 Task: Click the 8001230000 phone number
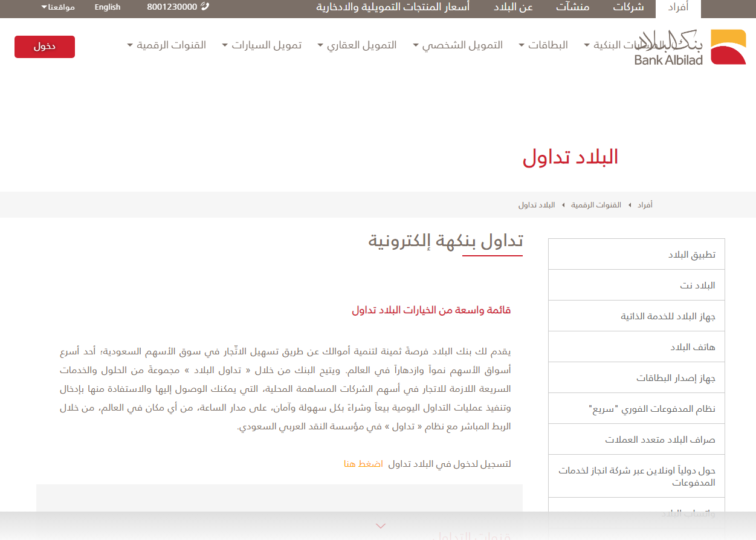(172, 7)
